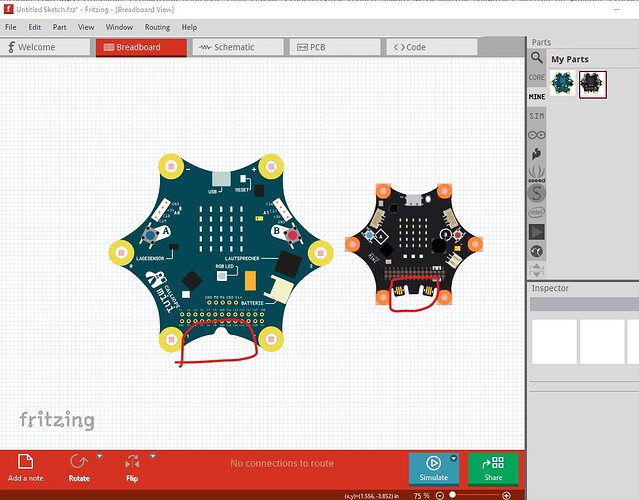Click button B on the teal board
Viewport: 639px width, 500px height.
tap(292, 236)
